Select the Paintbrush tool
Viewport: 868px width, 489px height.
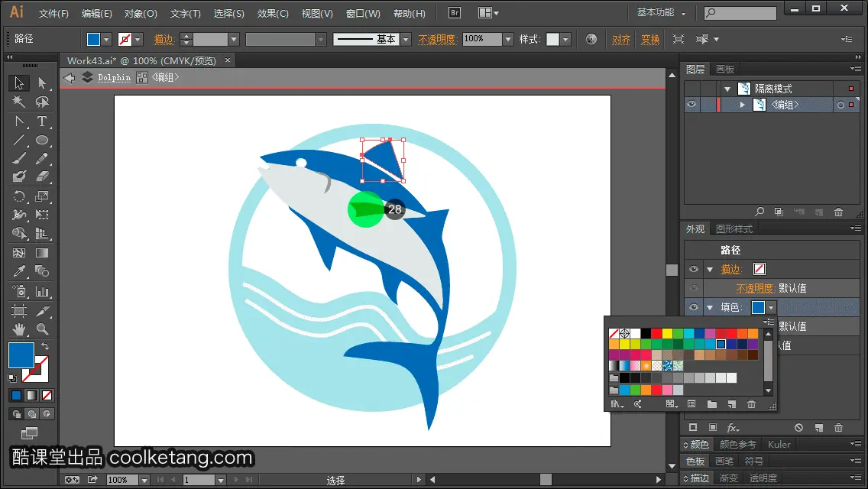coord(19,159)
